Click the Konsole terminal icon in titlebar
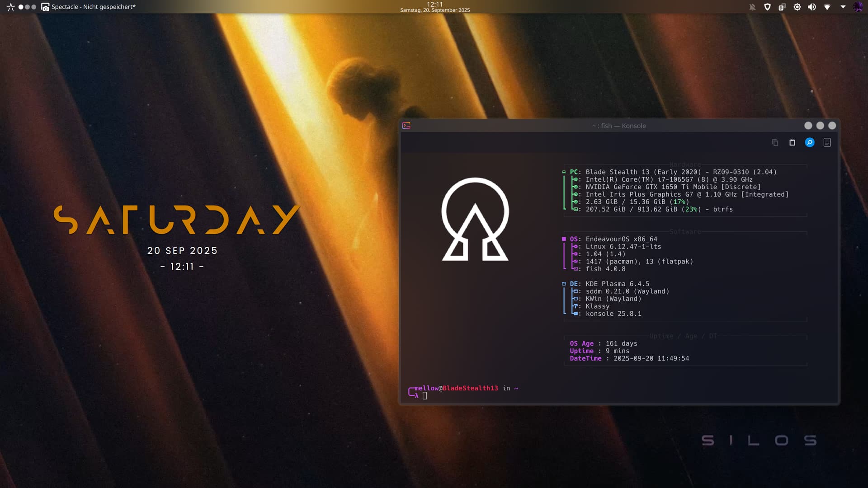 click(406, 126)
